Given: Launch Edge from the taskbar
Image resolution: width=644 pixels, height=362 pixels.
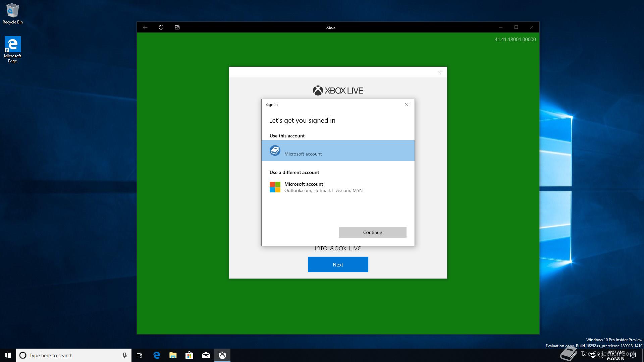Looking at the screenshot, I should [x=157, y=355].
